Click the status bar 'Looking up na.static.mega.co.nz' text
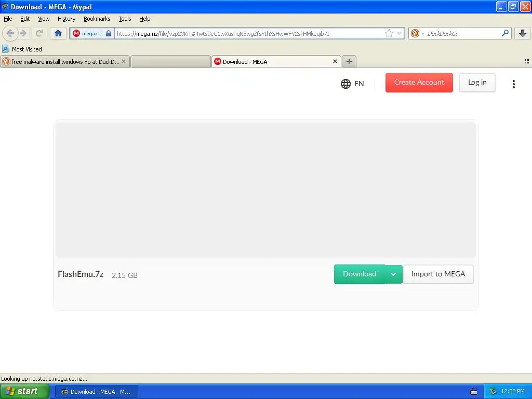Image resolution: width=532 pixels, height=399 pixels. pyautogui.click(x=44, y=379)
